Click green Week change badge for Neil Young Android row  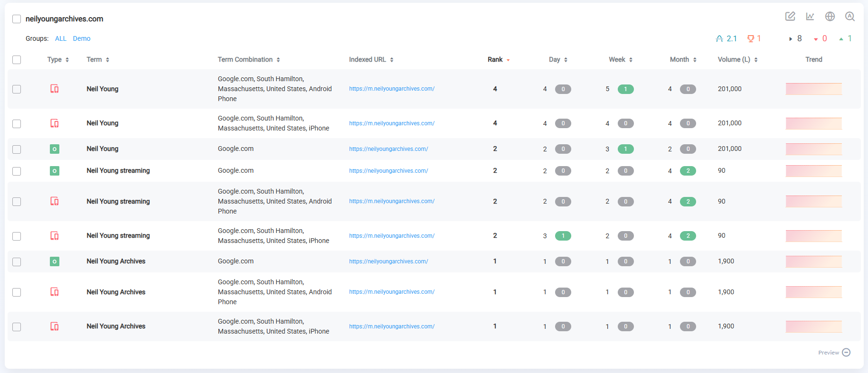[625, 89]
